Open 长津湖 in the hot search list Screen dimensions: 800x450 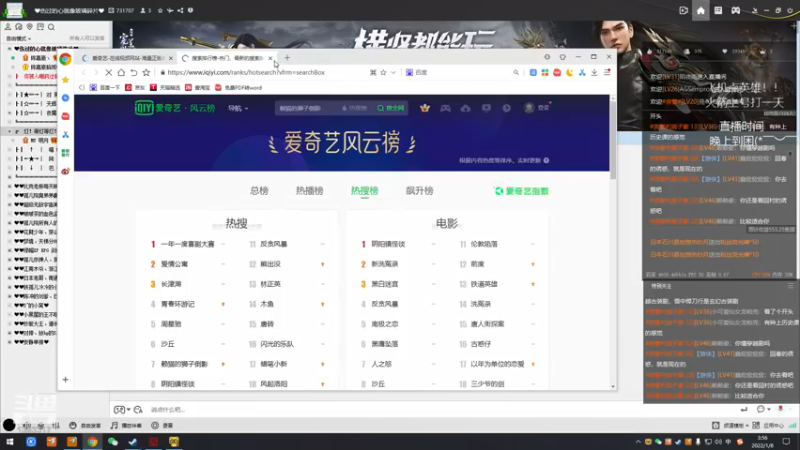coord(171,284)
